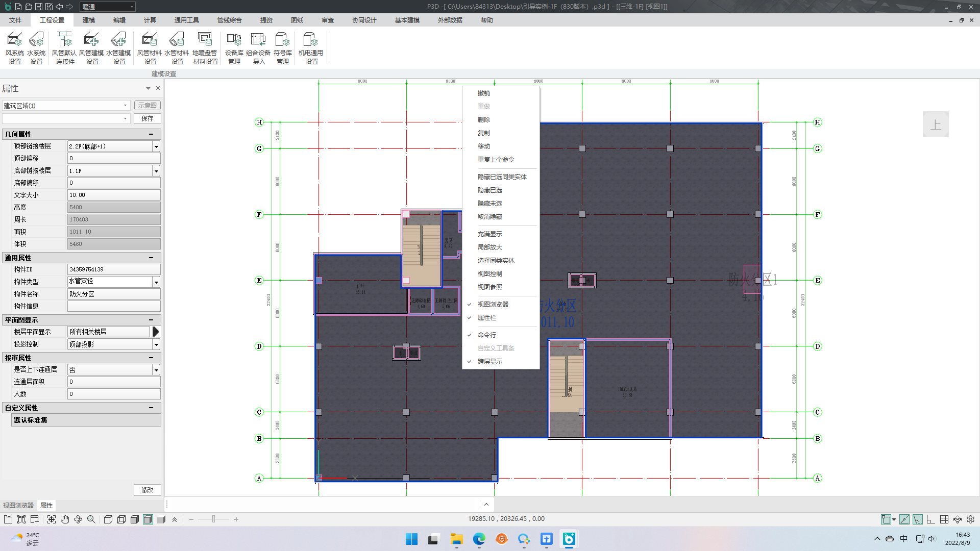980x551 pixels.
Task: Click the 修改 button
Action: click(148, 490)
